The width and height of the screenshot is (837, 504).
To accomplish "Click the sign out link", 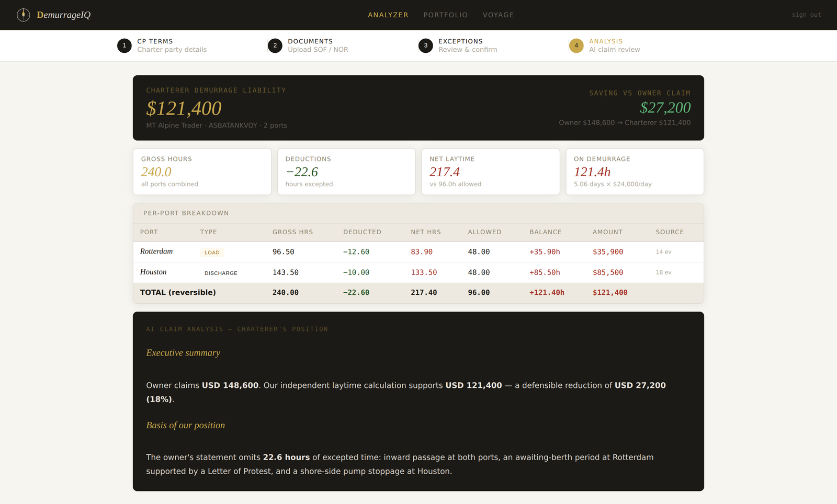I will coord(806,15).
